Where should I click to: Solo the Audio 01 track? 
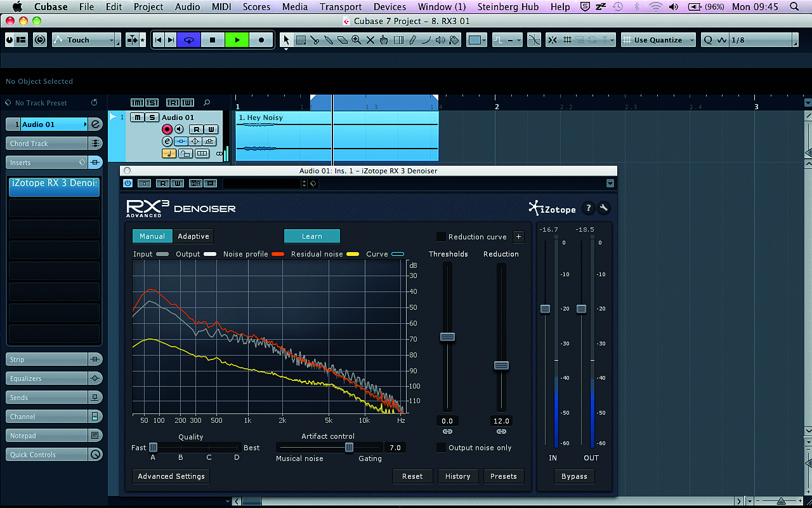pos(152,117)
